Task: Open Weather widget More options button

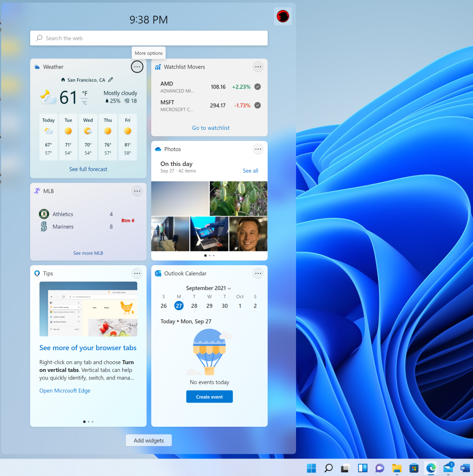Action: pos(137,67)
